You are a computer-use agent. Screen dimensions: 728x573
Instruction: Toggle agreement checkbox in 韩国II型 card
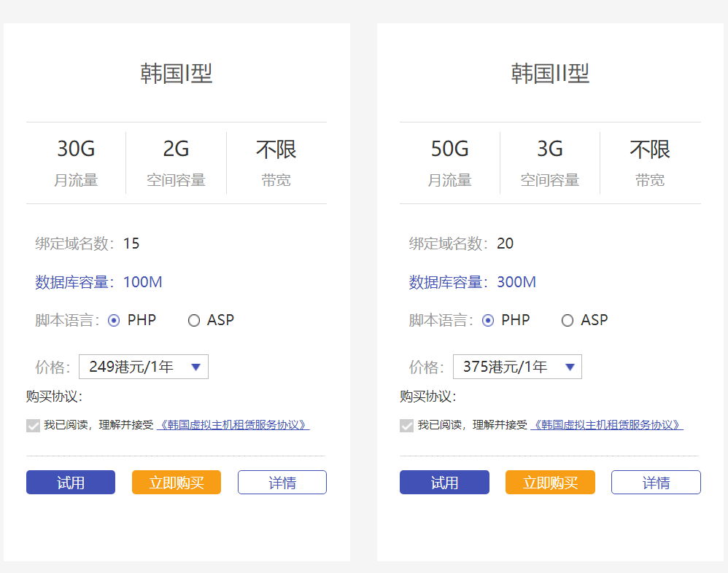click(x=406, y=426)
